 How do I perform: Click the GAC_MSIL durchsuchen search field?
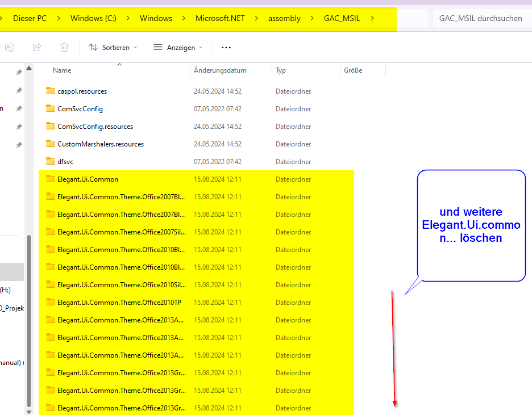(x=482, y=18)
